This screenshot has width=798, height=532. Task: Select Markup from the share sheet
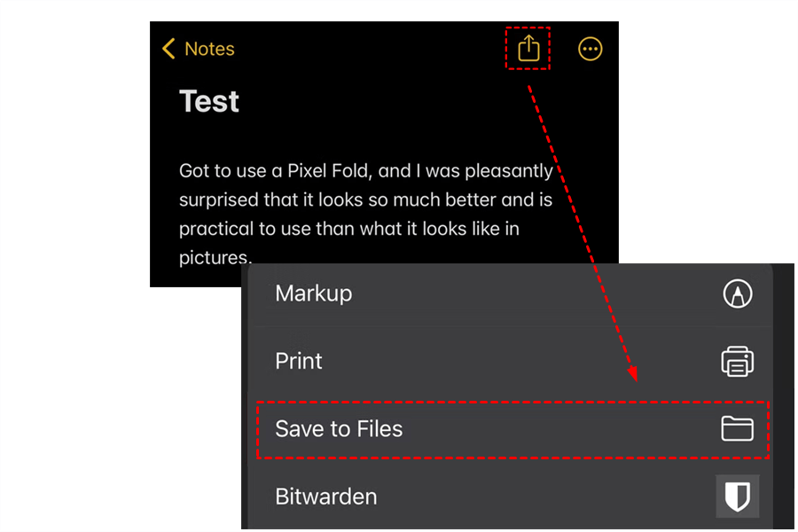coord(314,293)
